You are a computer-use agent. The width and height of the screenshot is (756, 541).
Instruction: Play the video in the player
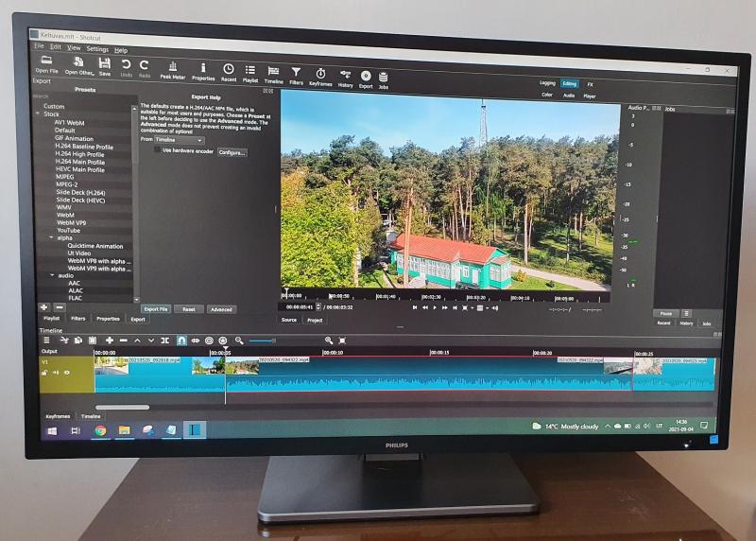(x=435, y=307)
